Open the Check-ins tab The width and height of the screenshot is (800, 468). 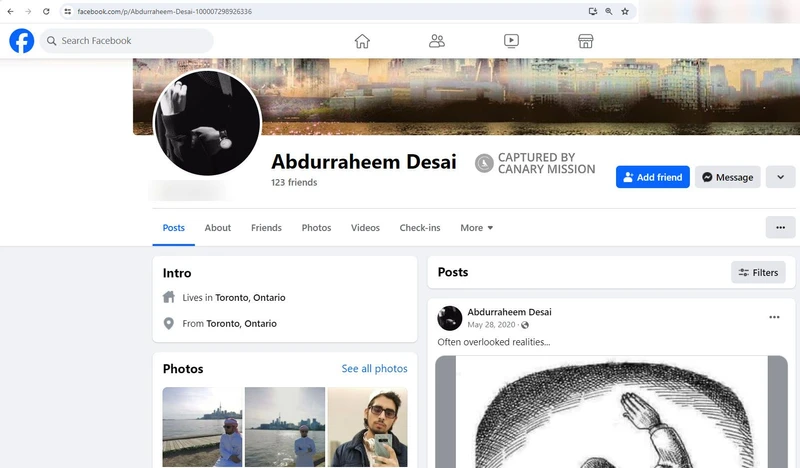[x=420, y=228]
